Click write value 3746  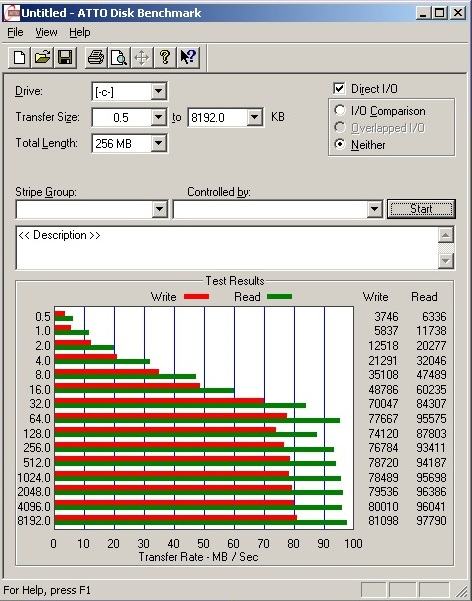pos(386,317)
